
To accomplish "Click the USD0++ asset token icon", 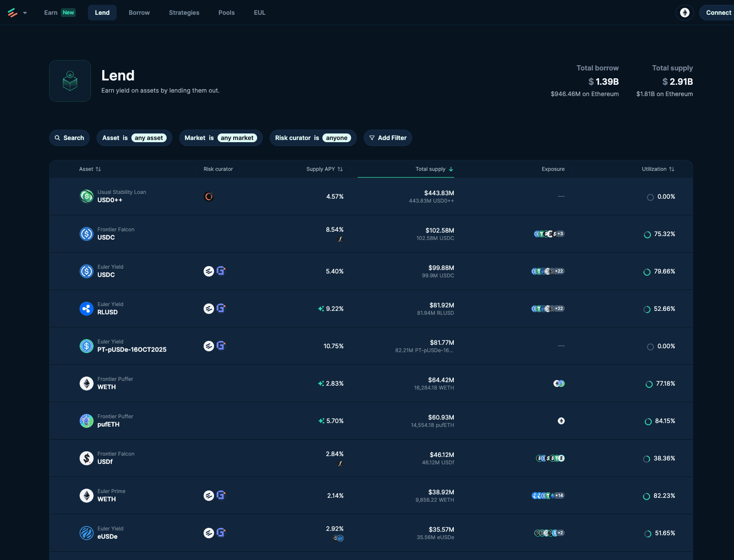I will (x=87, y=197).
